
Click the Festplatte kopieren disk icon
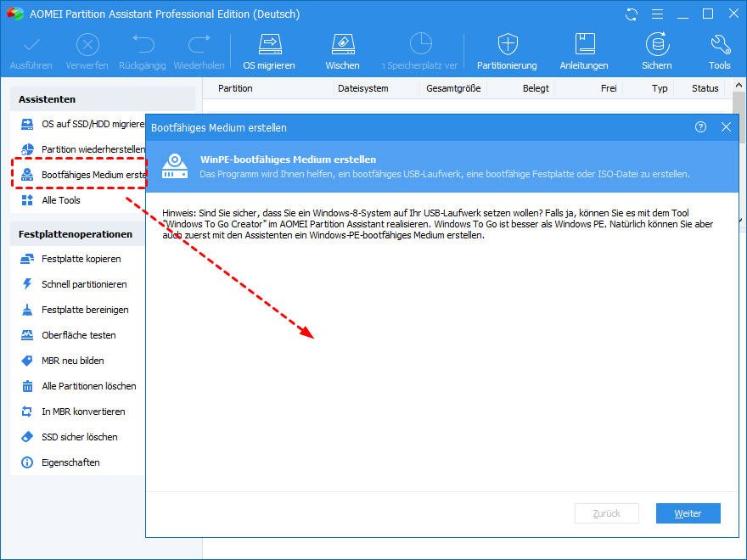click(27, 259)
